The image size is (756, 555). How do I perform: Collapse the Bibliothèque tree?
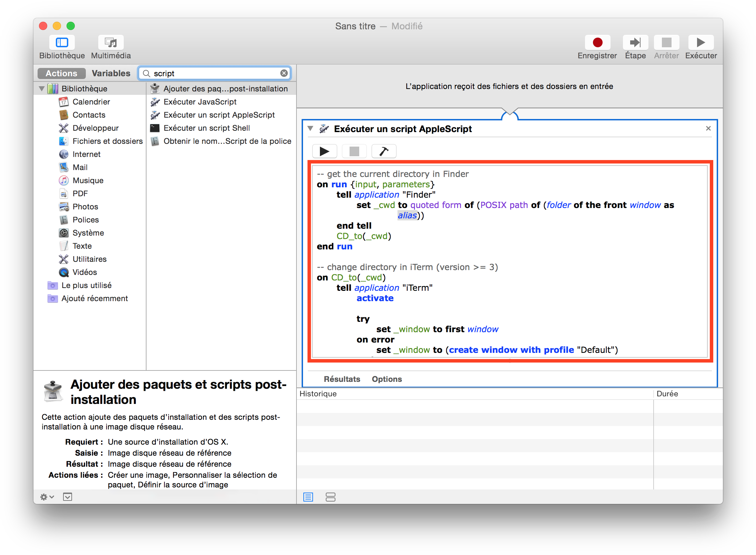coord(42,89)
